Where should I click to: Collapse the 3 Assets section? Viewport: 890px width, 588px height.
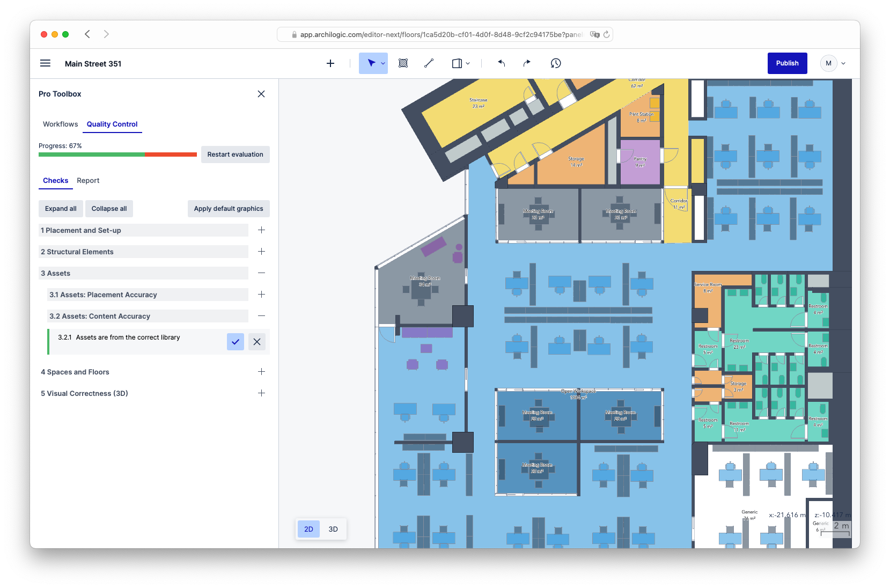click(261, 273)
